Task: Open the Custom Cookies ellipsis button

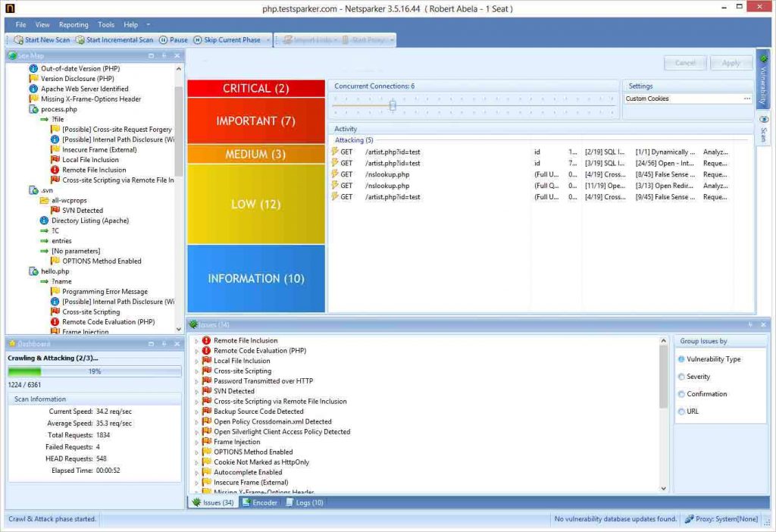Action: [746, 99]
